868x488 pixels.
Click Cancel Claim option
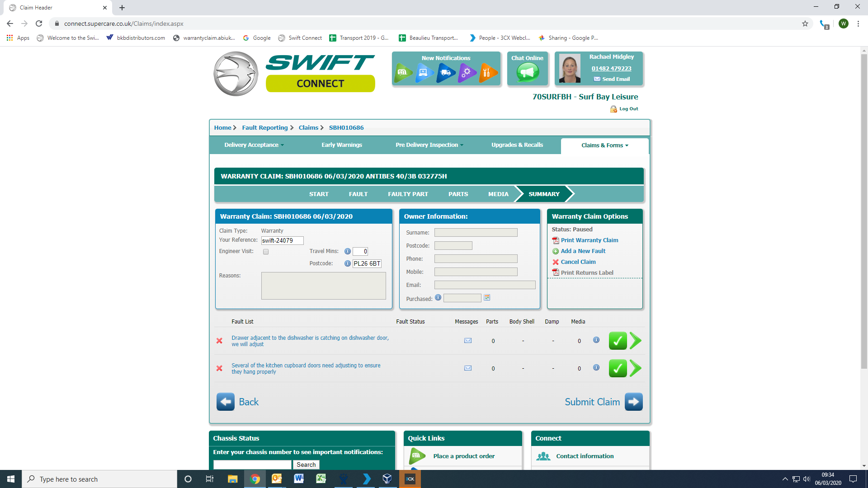578,262
